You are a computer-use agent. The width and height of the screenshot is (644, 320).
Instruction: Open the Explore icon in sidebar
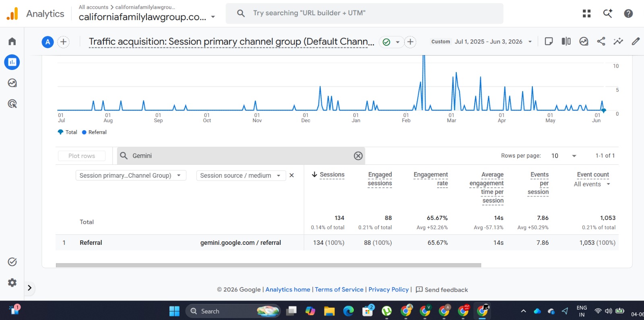click(12, 83)
